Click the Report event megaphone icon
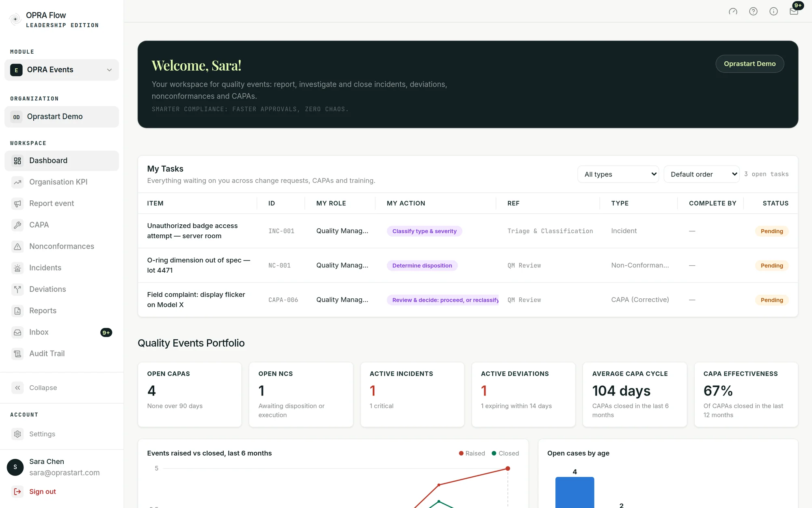 tap(17, 204)
